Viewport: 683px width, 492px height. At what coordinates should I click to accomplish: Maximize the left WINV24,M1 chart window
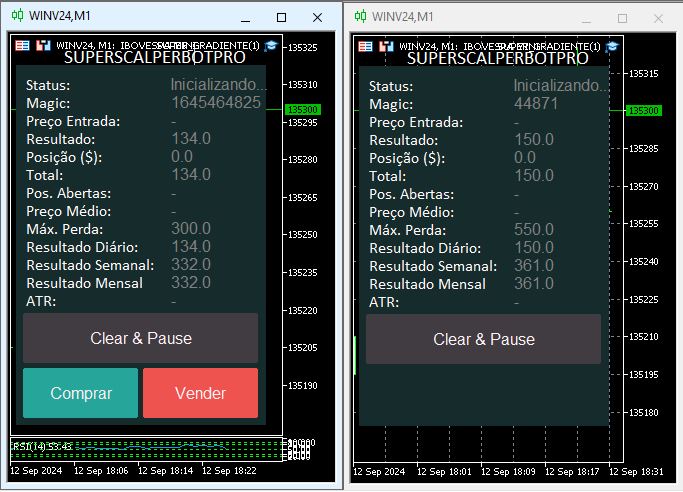tap(281, 17)
